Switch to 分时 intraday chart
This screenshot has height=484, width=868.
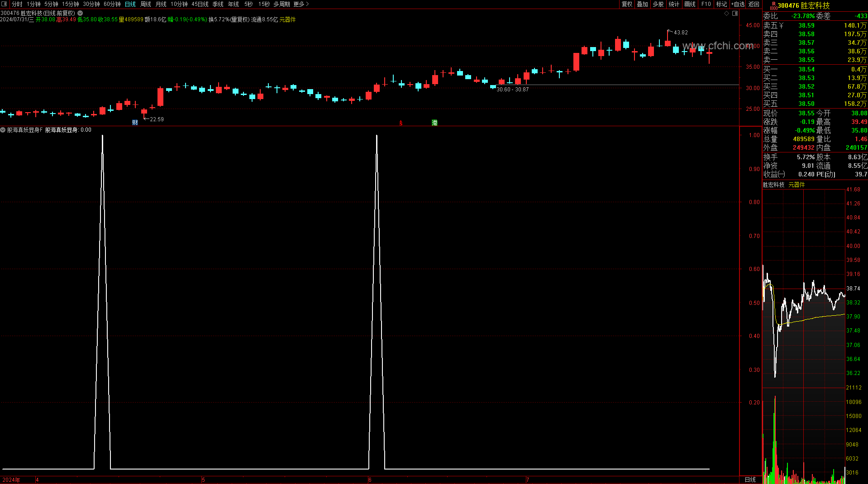tap(17, 4)
